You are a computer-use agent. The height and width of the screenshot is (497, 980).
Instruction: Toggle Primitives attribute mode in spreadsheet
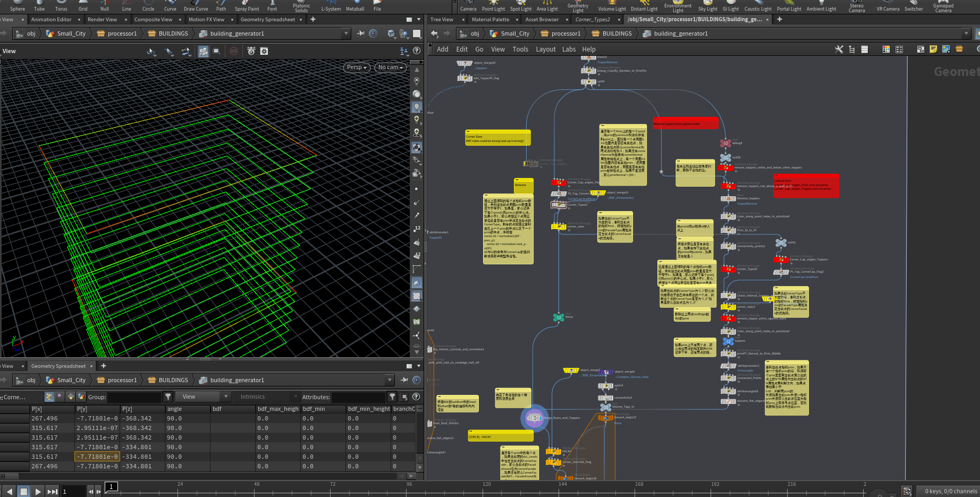pos(71,397)
